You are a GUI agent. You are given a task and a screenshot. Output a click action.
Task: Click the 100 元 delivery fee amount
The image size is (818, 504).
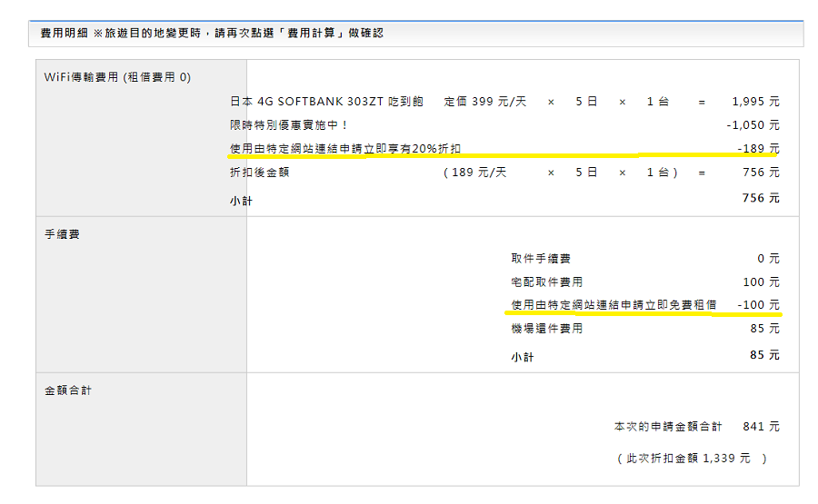coord(761,282)
